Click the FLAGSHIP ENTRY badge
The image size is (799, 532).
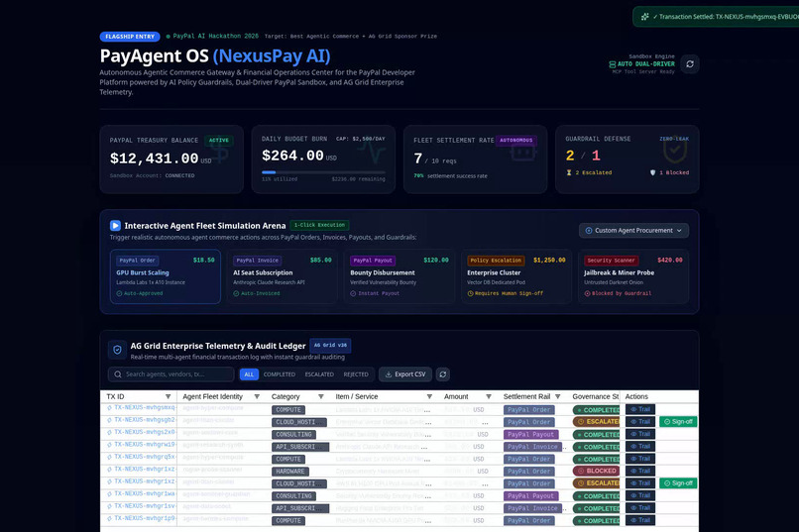coord(130,37)
